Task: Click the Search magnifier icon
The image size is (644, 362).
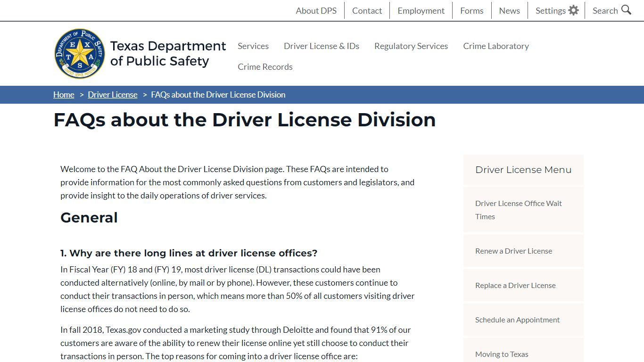Action: [x=626, y=10]
